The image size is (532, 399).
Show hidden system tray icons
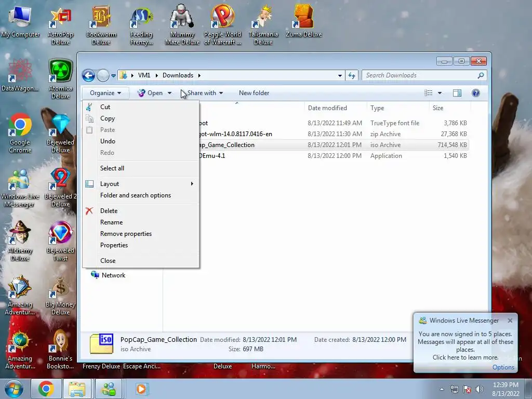pyautogui.click(x=442, y=389)
